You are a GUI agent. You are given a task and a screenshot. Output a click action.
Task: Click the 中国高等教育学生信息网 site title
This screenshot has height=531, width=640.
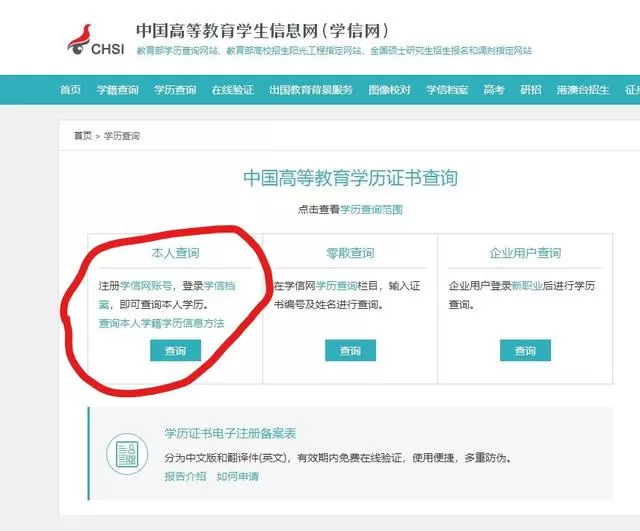pos(262,31)
